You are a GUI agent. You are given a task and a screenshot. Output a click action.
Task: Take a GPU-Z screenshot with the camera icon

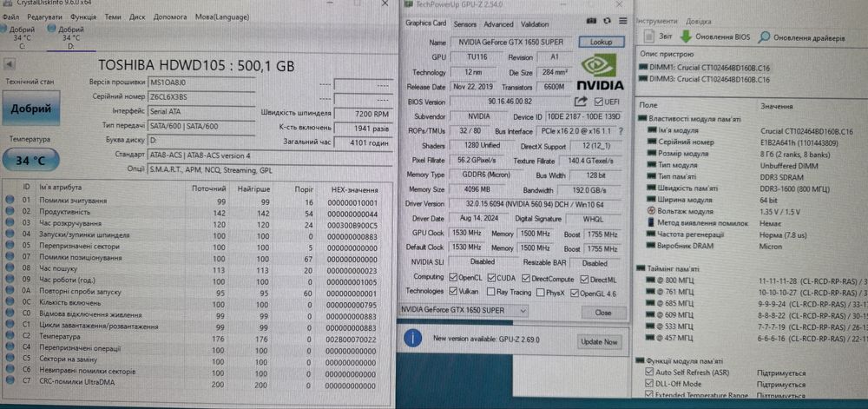(592, 21)
